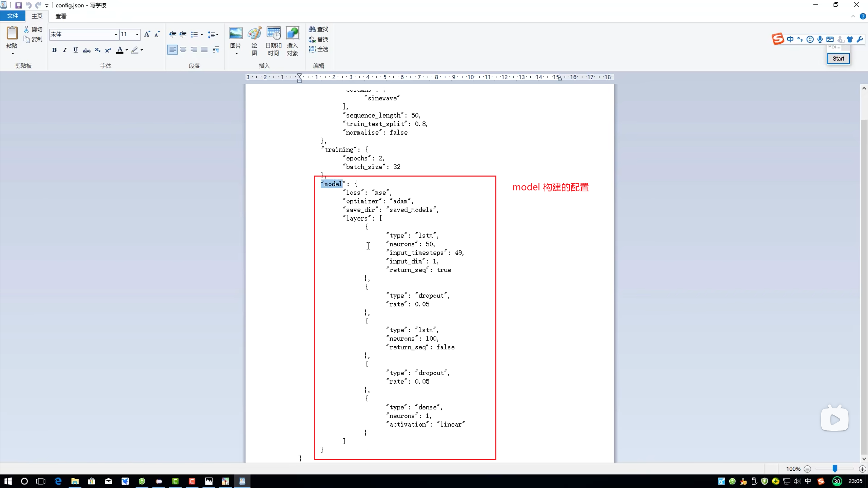Click the vertical scrollbar down arrow

click(x=864, y=459)
